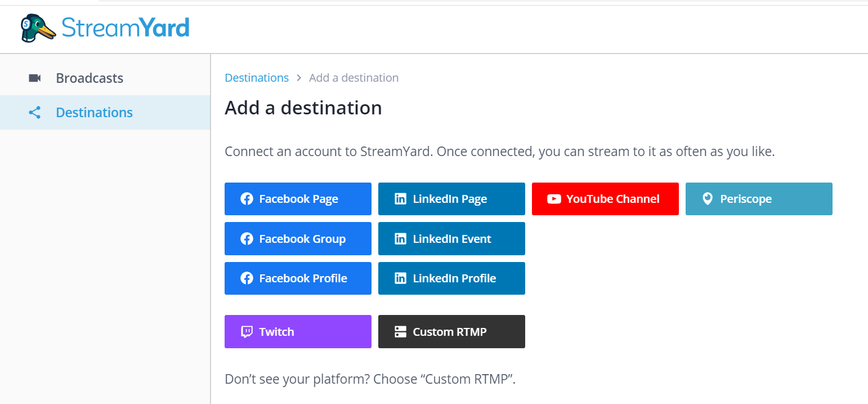Click LinkedIn icon on LinkedIn Profile button
Viewport: 868px width, 404px height.
coord(400,278)
